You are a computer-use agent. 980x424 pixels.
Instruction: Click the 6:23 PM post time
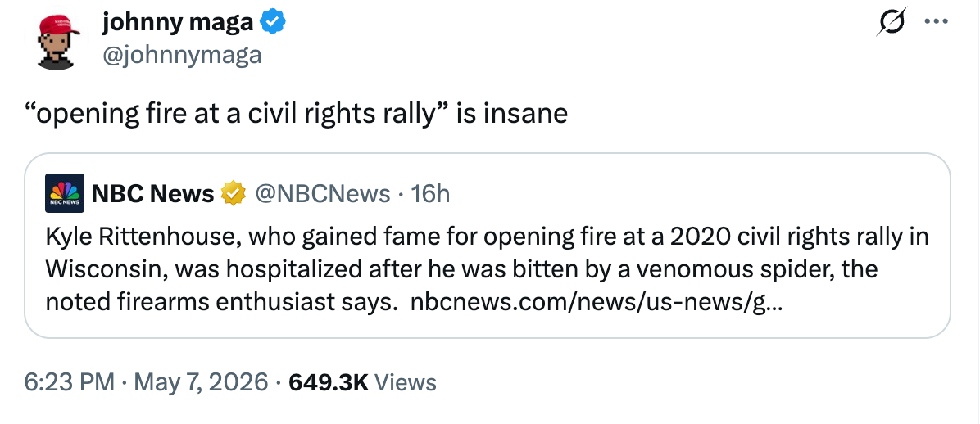(x=70, y=381)
